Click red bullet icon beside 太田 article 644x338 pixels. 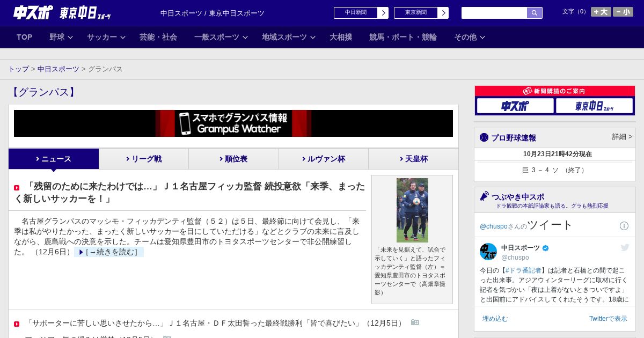click(x=17, y=324)
